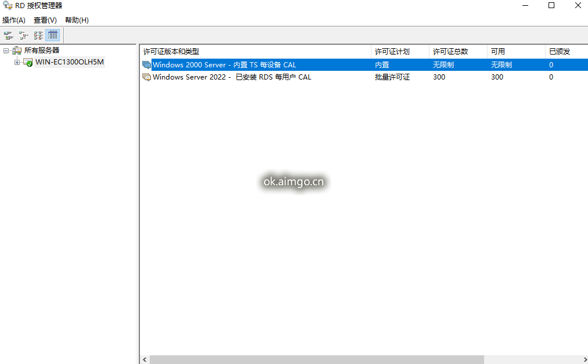Select the Windows 2000 Server TS CAL row
The width and height of the screenshot is (588, 364).
click(365, 65)
